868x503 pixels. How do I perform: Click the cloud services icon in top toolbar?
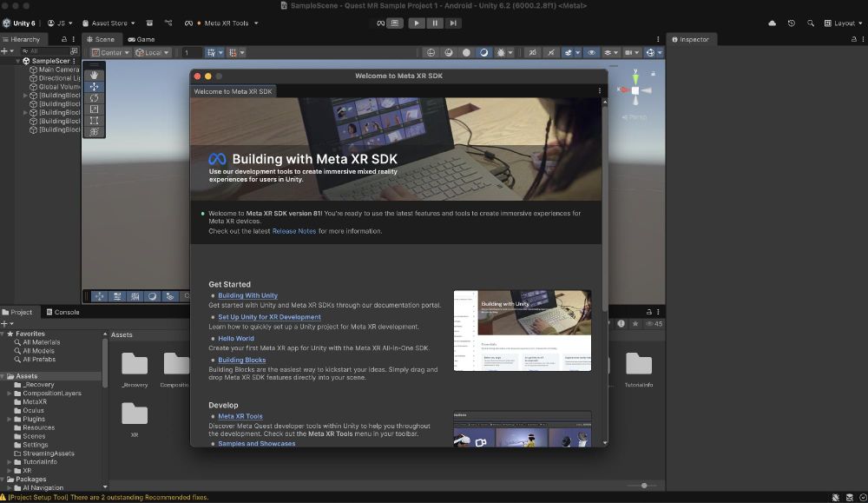point(773,23)
